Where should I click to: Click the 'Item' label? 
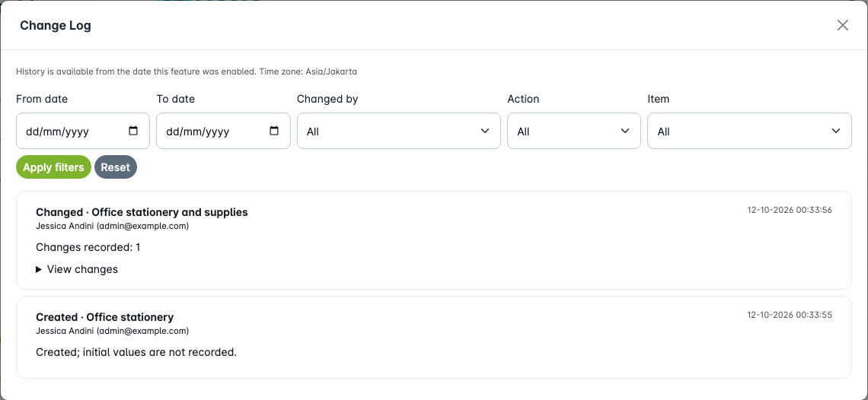point(658,100)
